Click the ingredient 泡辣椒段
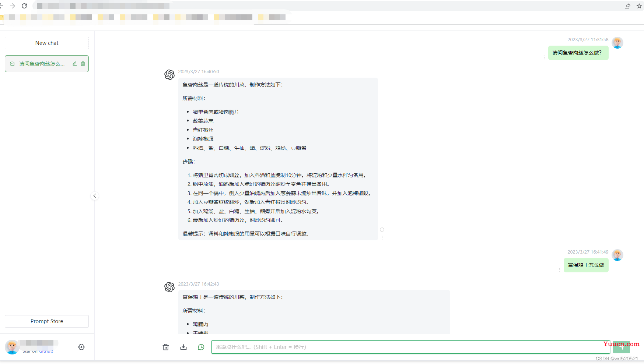Viewport: 644px width, 364px height. tap(203, 139)
